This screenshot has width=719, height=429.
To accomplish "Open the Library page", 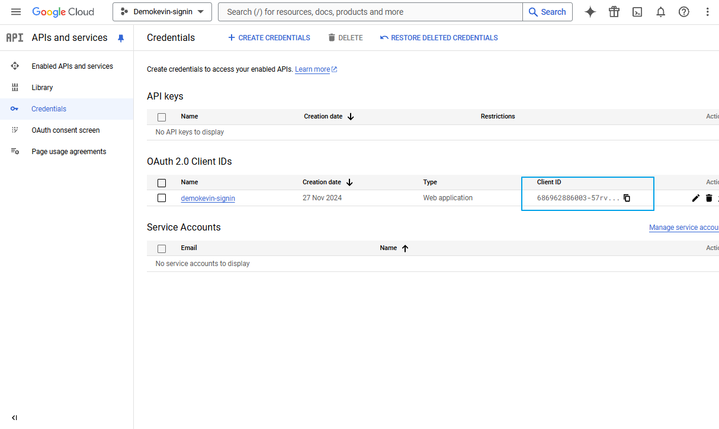I will 42,87.
